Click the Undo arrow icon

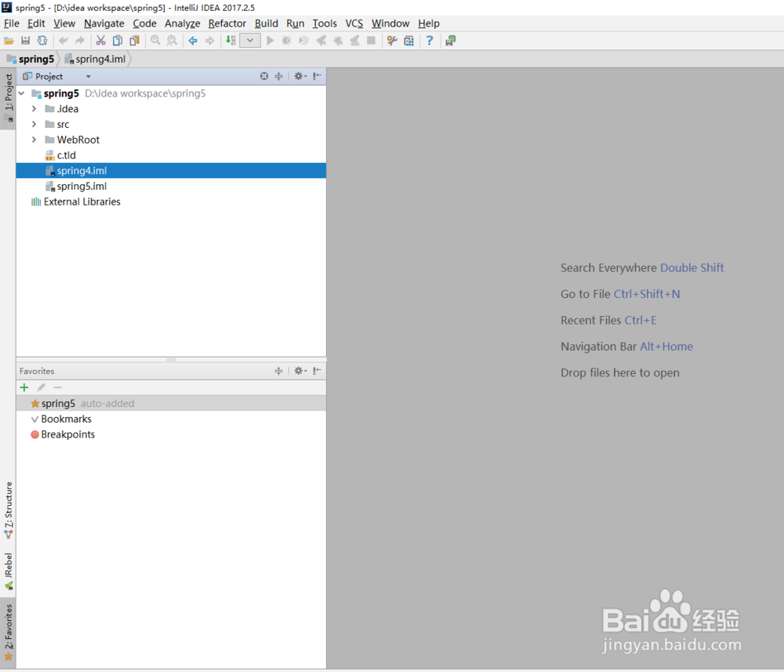pos(63,41)
